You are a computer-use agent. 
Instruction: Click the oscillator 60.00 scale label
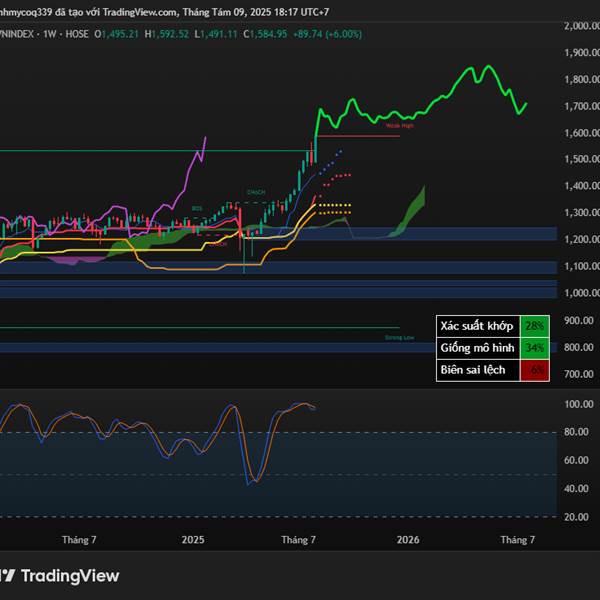(x=576, y=460)
